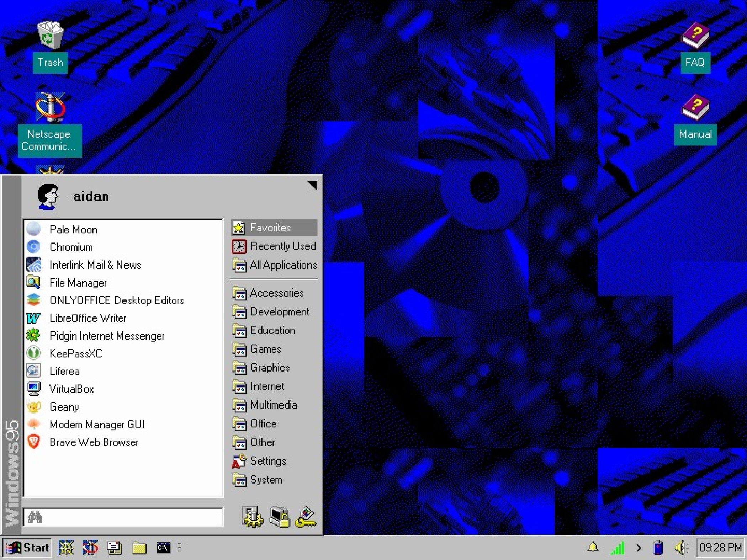Launch Brave Web Browser
The image size is (747, 560).
pos(94,442)
